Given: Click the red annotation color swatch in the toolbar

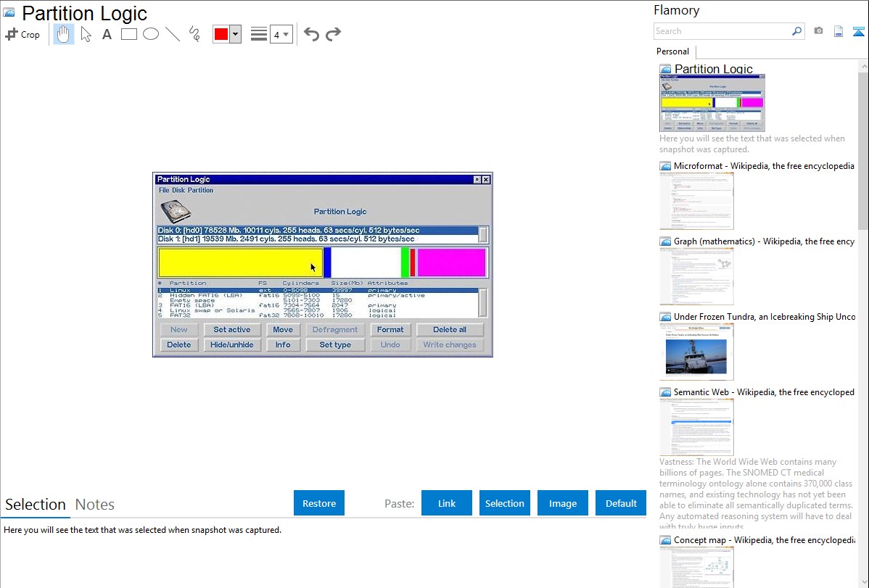Looking at the screenshot, I should click(x=221, y=34).
